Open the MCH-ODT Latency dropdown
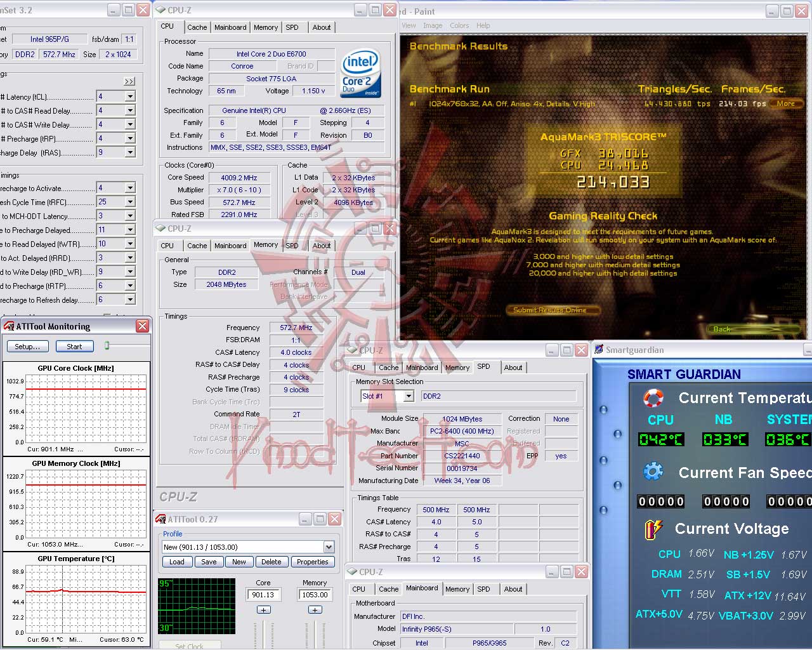 (x=130, y=216)
